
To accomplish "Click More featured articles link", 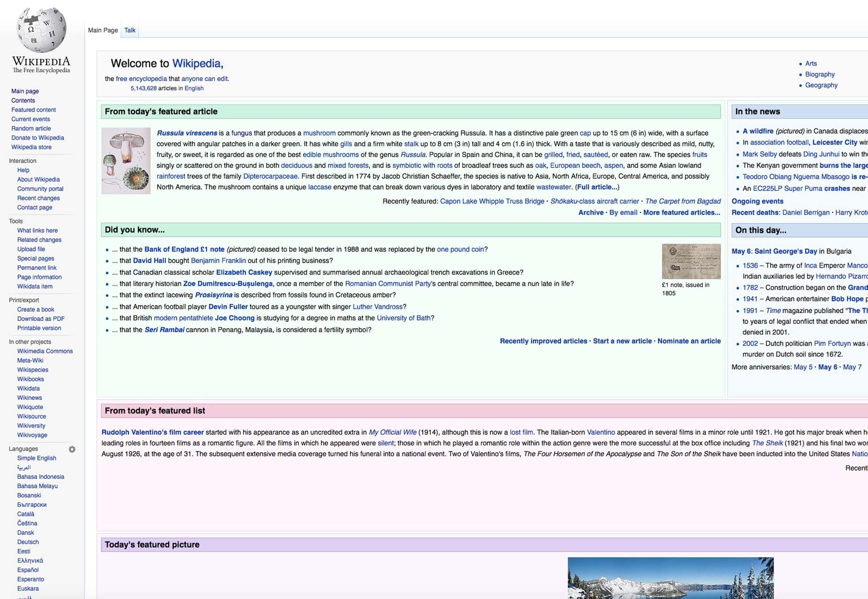I will coord(681,212).
